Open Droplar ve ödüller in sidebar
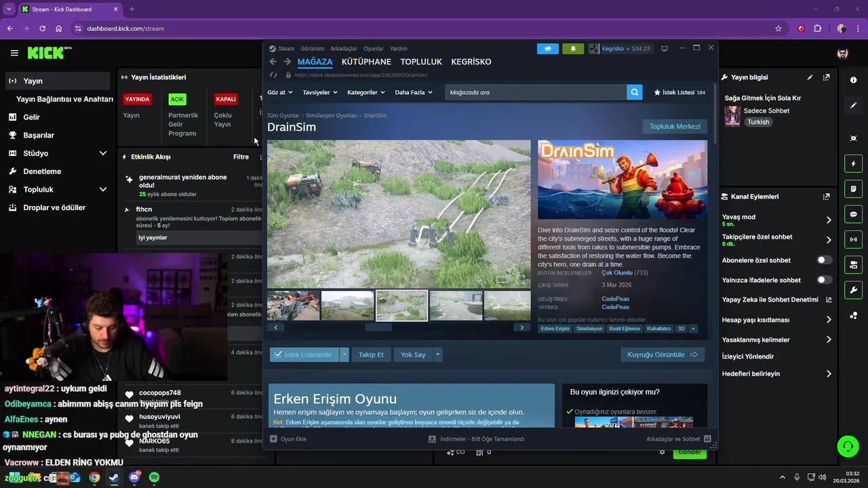Viewport: 868px width, 488px height. (54, 207)
